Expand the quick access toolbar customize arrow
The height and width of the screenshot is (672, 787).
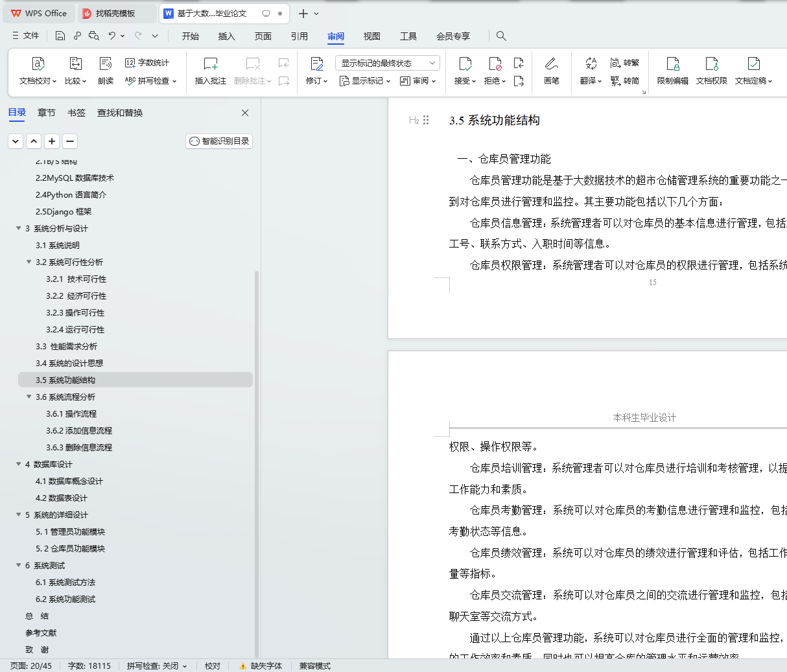(x=155, y=36)
